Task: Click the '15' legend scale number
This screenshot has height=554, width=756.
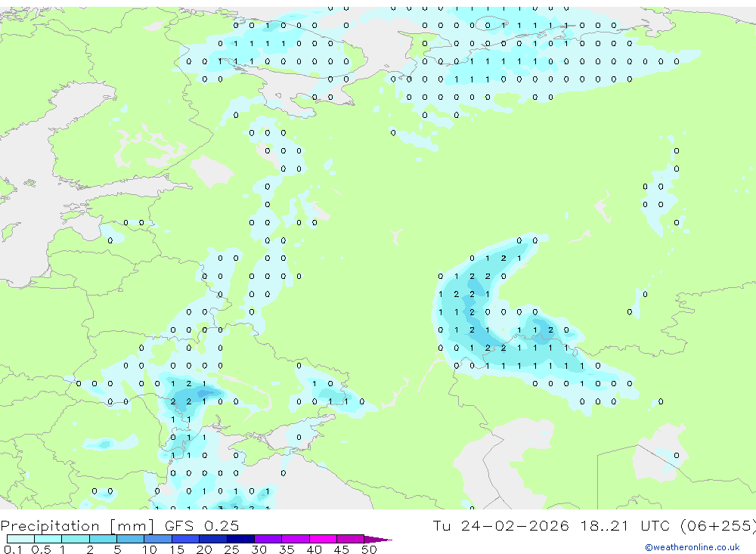Action: pyautogui.click(x=176, y=549)
